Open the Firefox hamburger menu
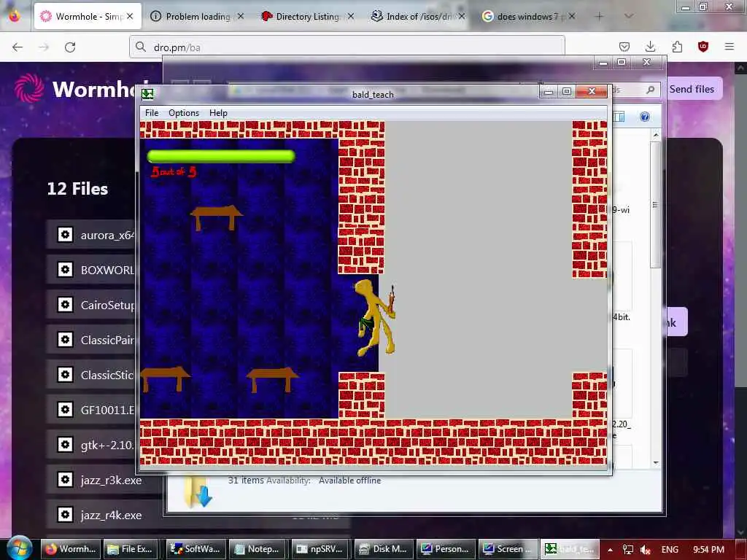Screen dimensions: 747x560 pos(729,47)
